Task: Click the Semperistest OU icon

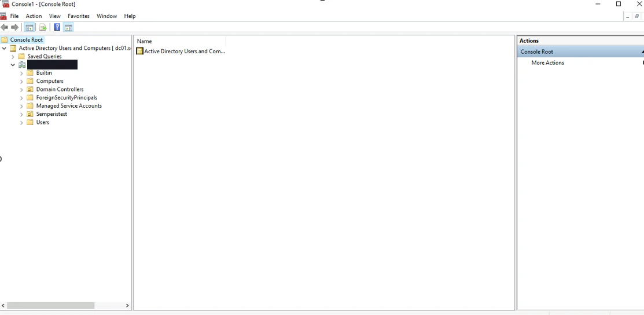Action: click(x=30, y=114)
